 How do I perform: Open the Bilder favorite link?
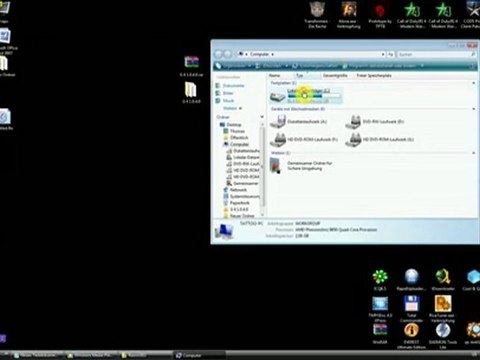pos(225,93)
